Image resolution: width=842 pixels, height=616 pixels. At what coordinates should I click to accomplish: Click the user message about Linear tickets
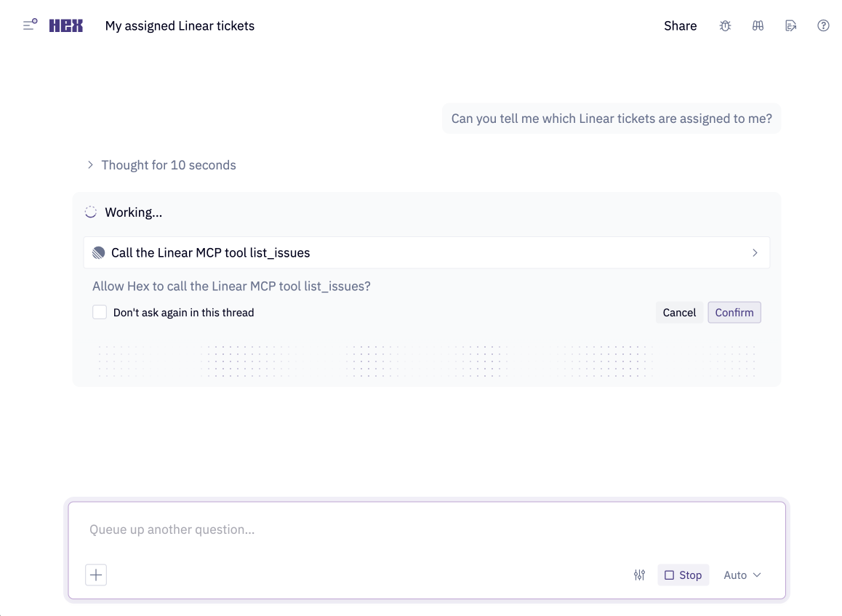(x=611, y=119)
